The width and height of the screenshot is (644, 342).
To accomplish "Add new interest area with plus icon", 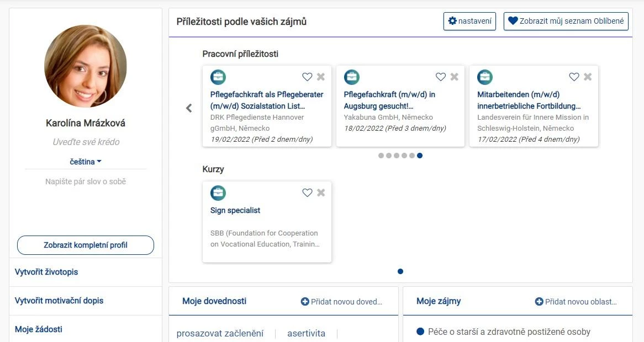I will coord(539,302).
